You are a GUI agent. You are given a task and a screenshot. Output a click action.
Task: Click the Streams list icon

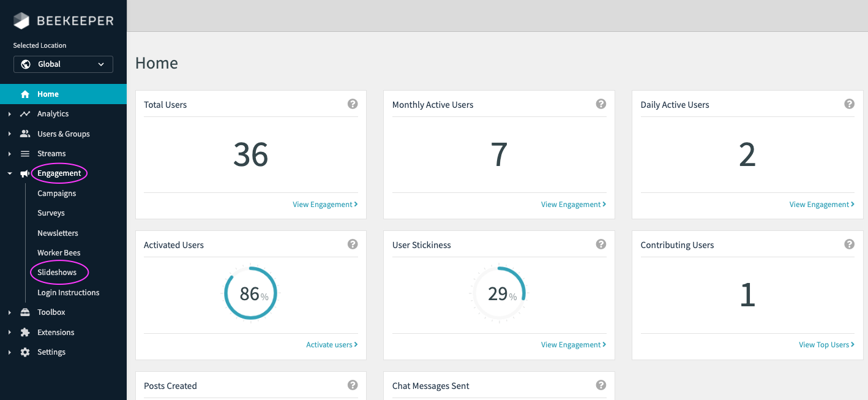point(25,154)
